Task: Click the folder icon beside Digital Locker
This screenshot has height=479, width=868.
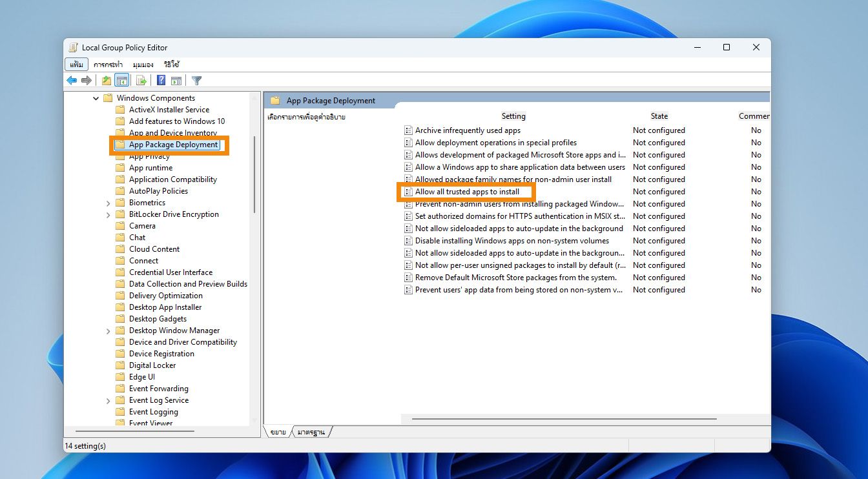Action: coord(120,365)
